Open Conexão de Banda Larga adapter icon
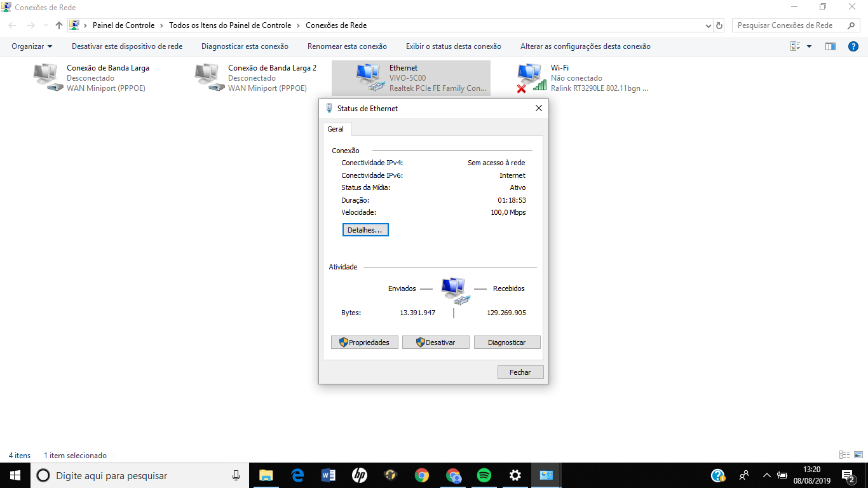 click(x=48, y=78)
